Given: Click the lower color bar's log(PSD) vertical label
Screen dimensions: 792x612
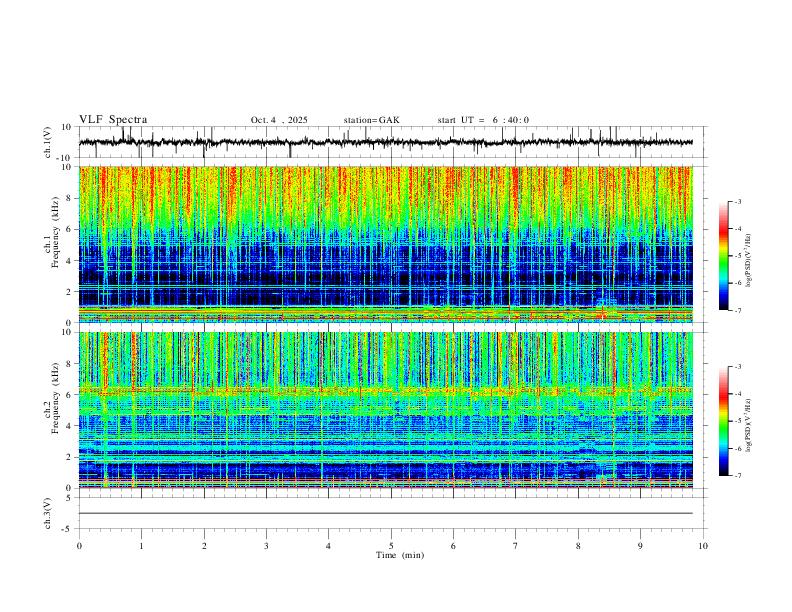Looking at the screenshot, I should (x=748, y=425).
